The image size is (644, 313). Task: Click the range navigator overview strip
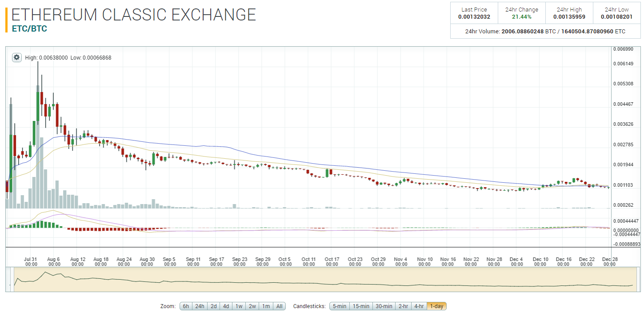point(323,279)
